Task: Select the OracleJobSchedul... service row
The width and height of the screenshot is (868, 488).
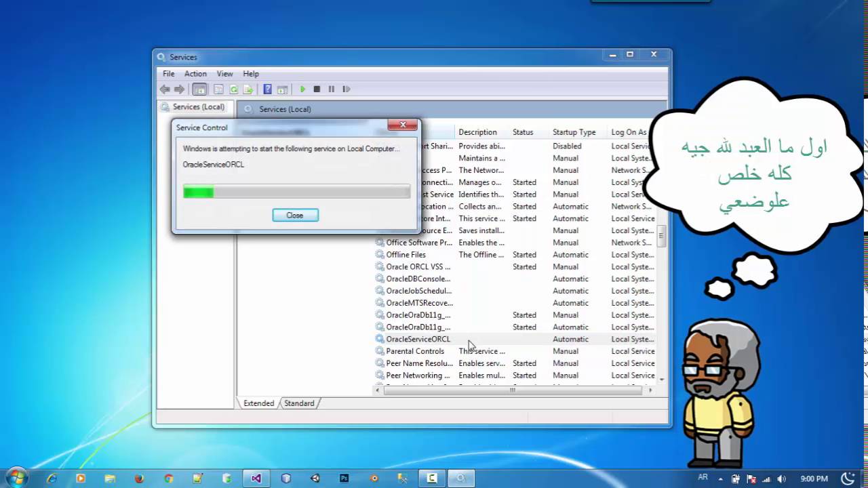Action: tap(515, 291)
